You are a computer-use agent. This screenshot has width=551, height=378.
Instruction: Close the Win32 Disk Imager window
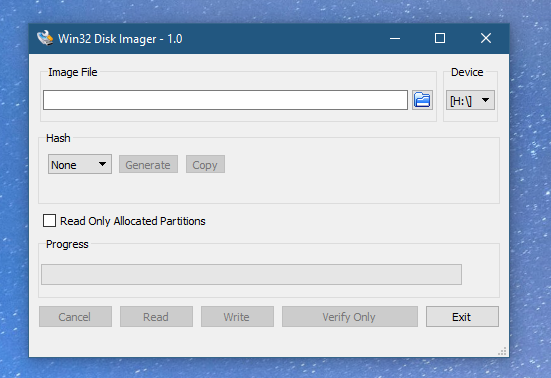tap(486, 38)
